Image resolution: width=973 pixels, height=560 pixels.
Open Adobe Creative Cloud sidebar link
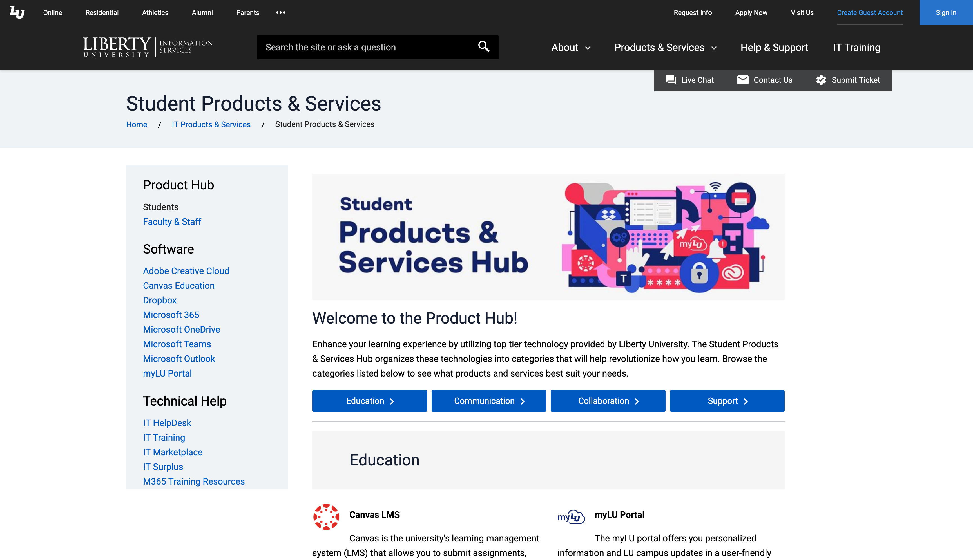click(x=186, y=271)
